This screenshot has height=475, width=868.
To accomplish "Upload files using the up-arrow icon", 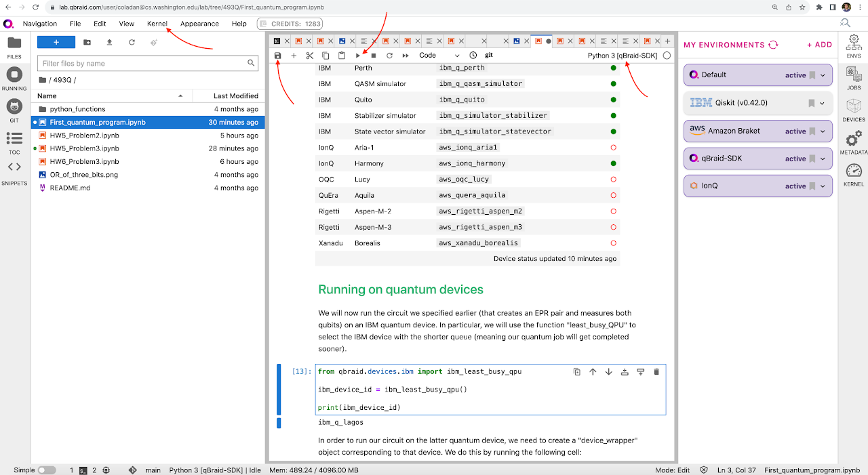I will click(x=109, y=42).
